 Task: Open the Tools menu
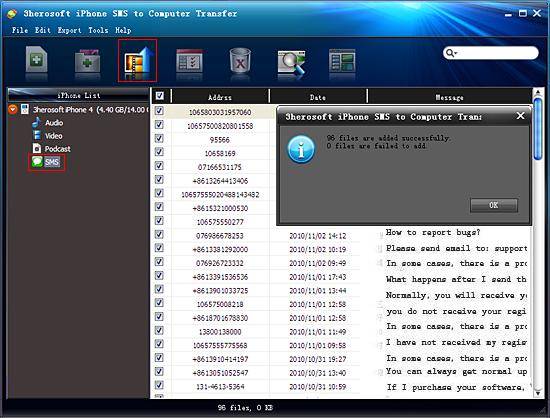[x=98, y=30]
